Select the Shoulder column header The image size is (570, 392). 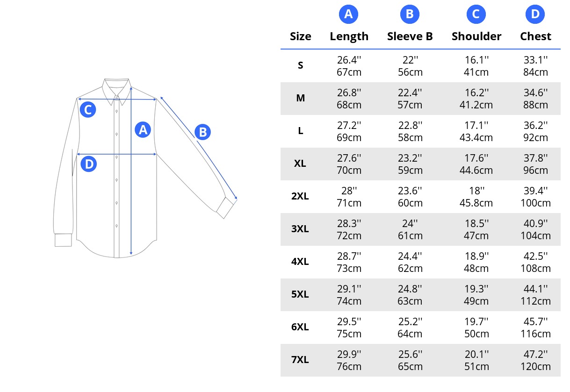click(476, 36)
